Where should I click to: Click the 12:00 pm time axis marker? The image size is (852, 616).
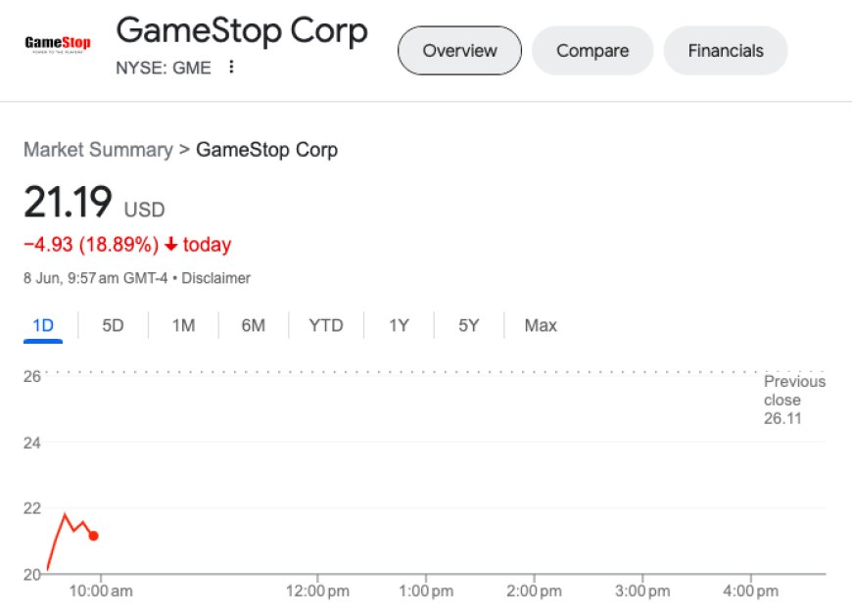tap(318, 592)
